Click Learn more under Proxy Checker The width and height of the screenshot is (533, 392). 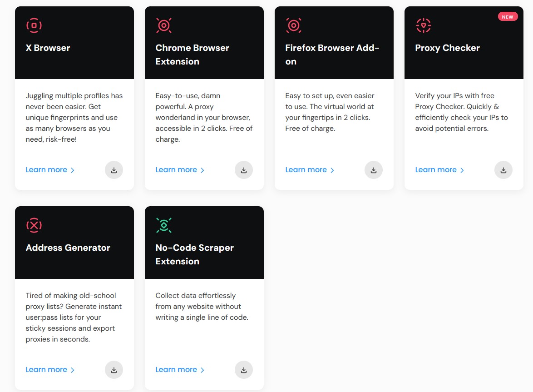436,169
